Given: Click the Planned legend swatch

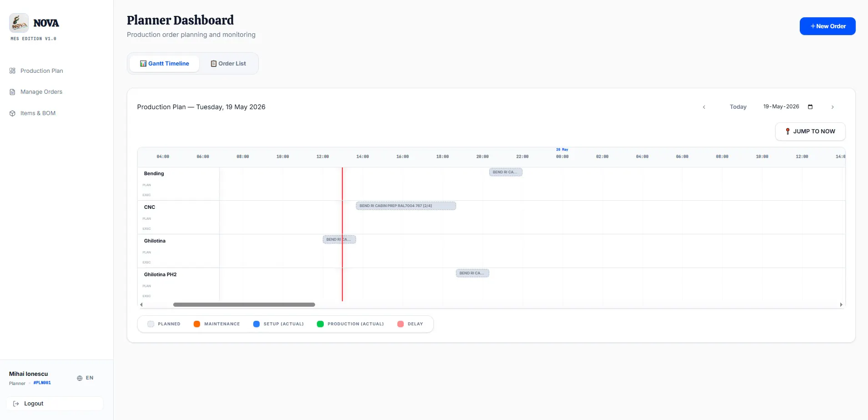Looking at the screenshot, I should [151, 324].
